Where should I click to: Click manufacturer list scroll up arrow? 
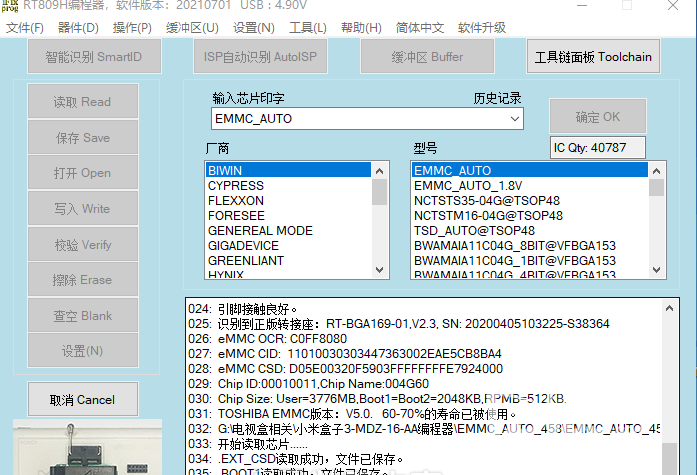click(x=380, y=171)
